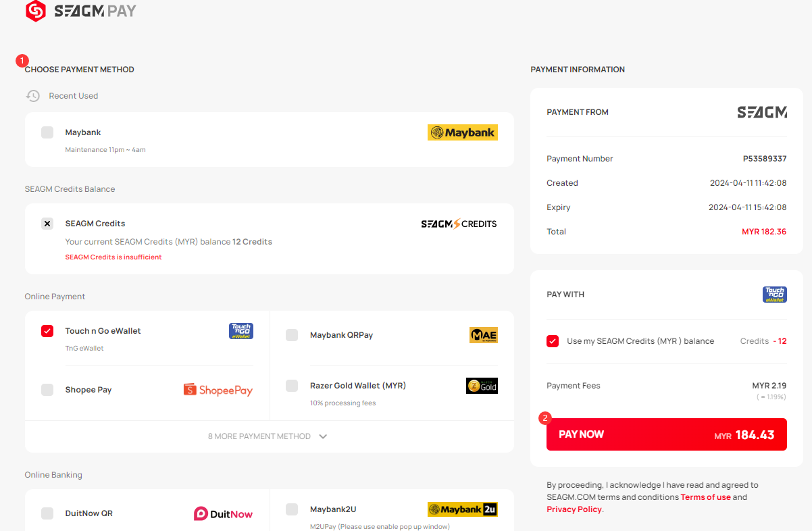Click the Recent Used history icon

(x=32, y=96)
